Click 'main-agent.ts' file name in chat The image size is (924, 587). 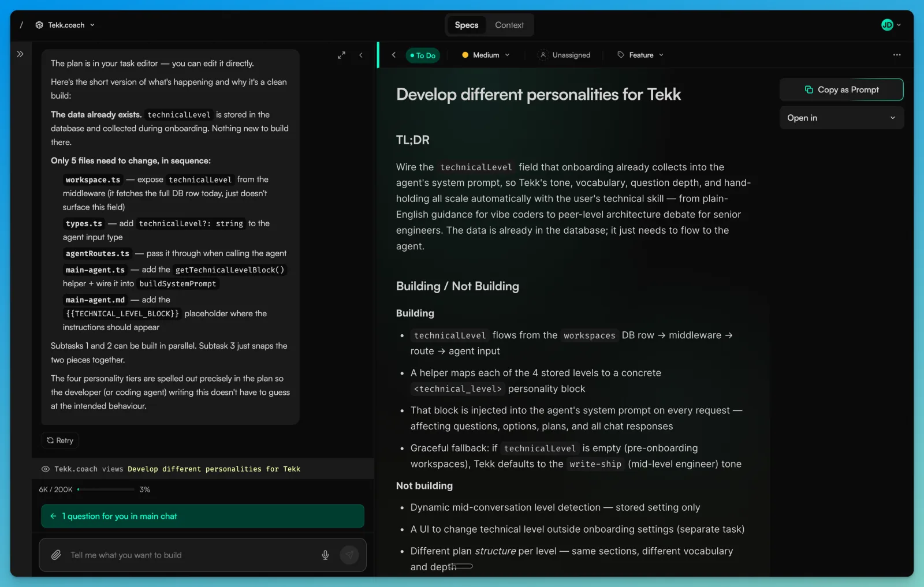click(x=95, y=270)
